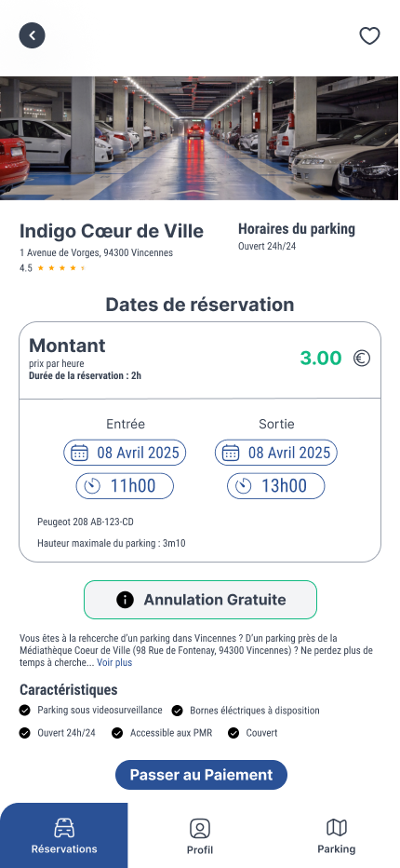Viewport: 400px width, 868px height.
Task: Change the 11h00 entry time
Action: pos(125,486)
